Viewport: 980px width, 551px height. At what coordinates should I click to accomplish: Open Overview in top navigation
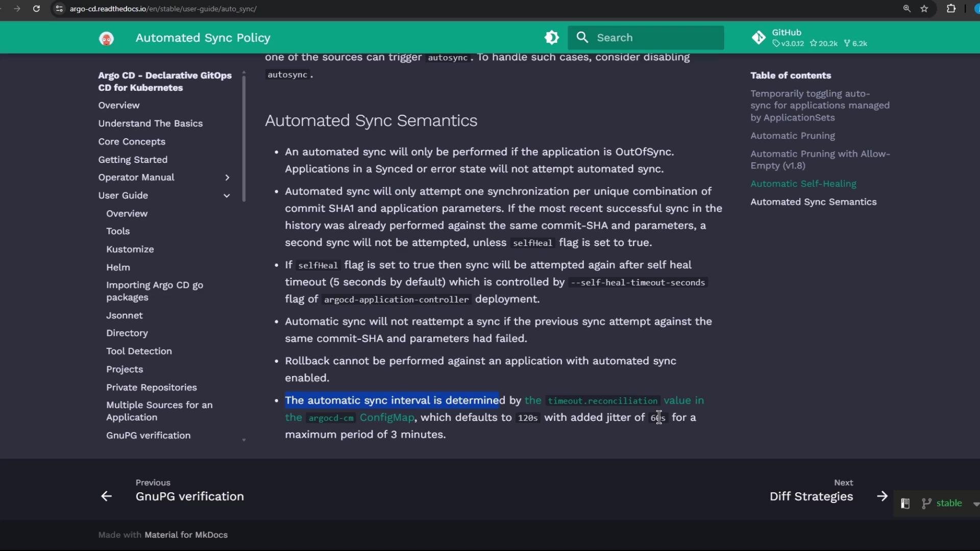pyautogui.click(x=119, y=106)
